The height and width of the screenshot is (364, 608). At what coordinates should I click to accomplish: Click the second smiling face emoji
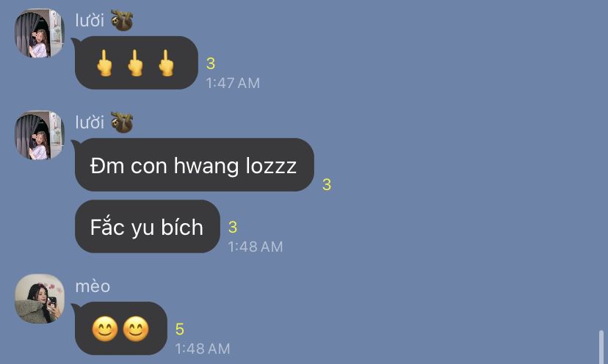pos(136,329)
